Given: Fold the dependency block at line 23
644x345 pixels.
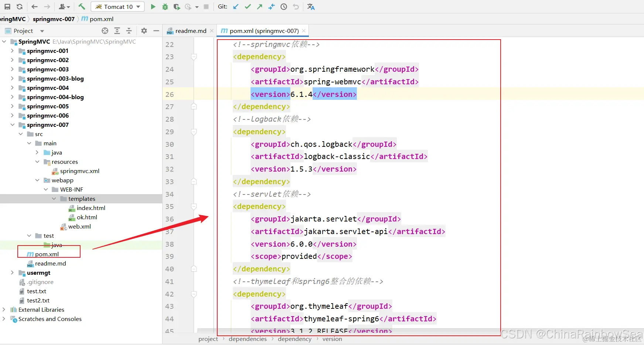Looking at the screenshot, I should pyautogui.click(x=194, y=57).
